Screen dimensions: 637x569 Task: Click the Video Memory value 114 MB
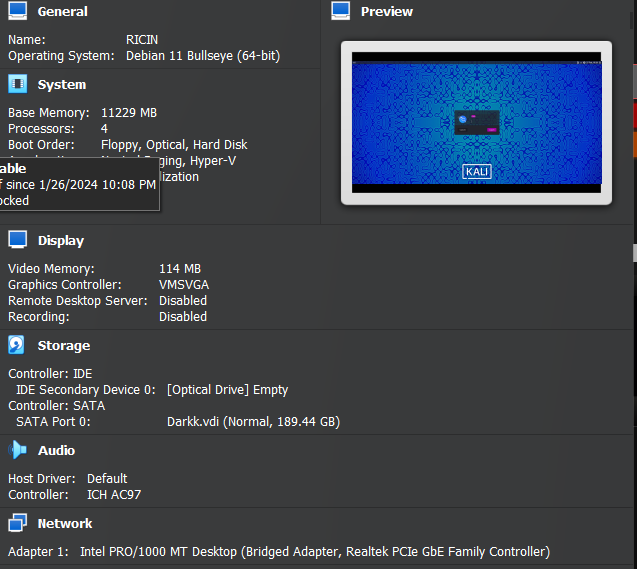[180, 268]
